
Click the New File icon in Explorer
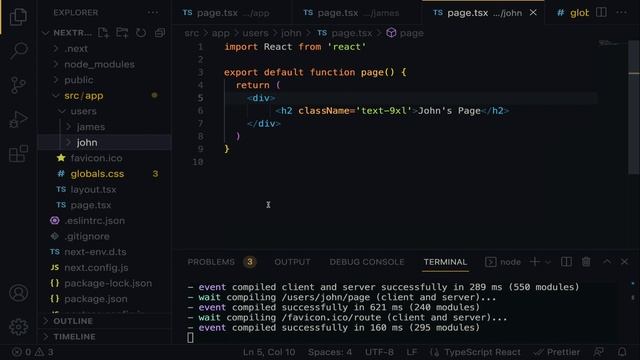103,33
